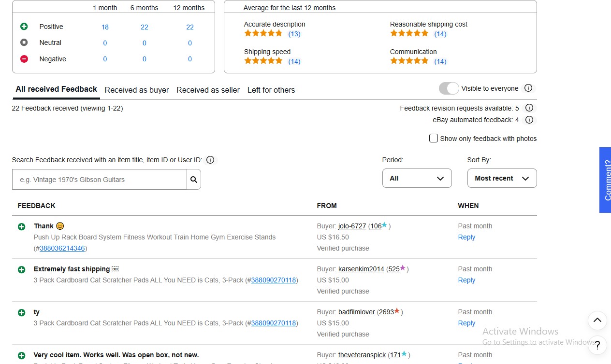611x364 pixels.
Task: Click the feedback search input field
Action: coord(100,180)
